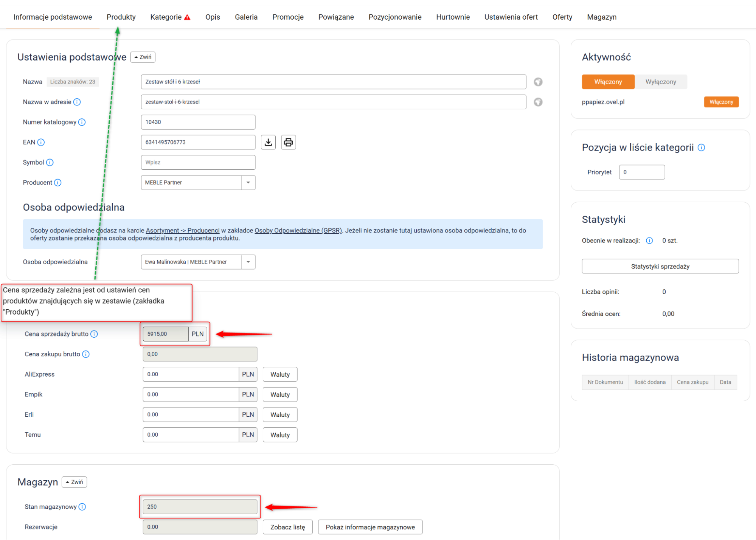Click the Statystyki sprzedaży button
The width and height of the screenshot is (756, 540).
pos(660,266)
